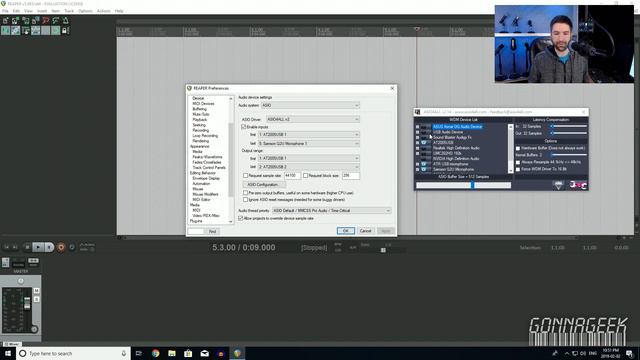Expand the AT2020USB device entry in ASIO4ALL
Viewport: 640px width, 360px height.
[418, 143]
